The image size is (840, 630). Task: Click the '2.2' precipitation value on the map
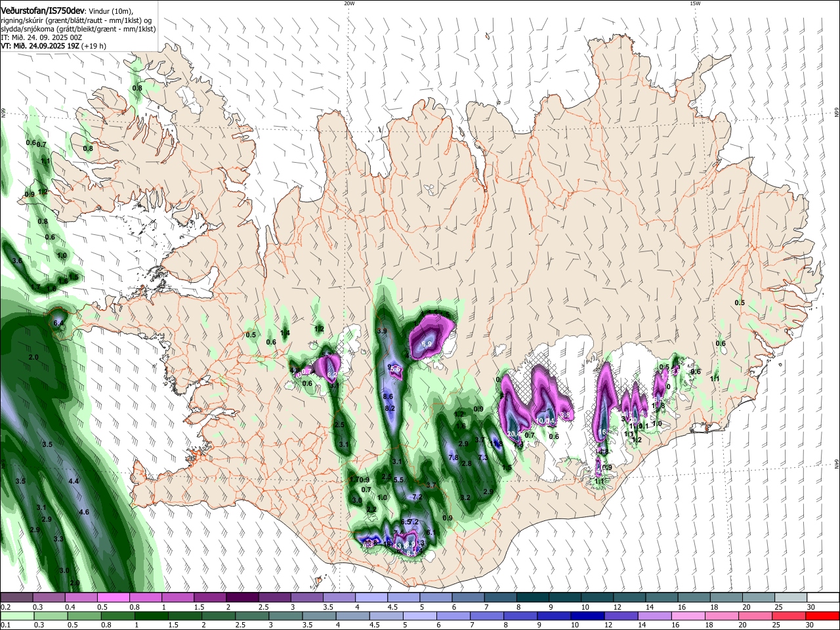point(371,509)
